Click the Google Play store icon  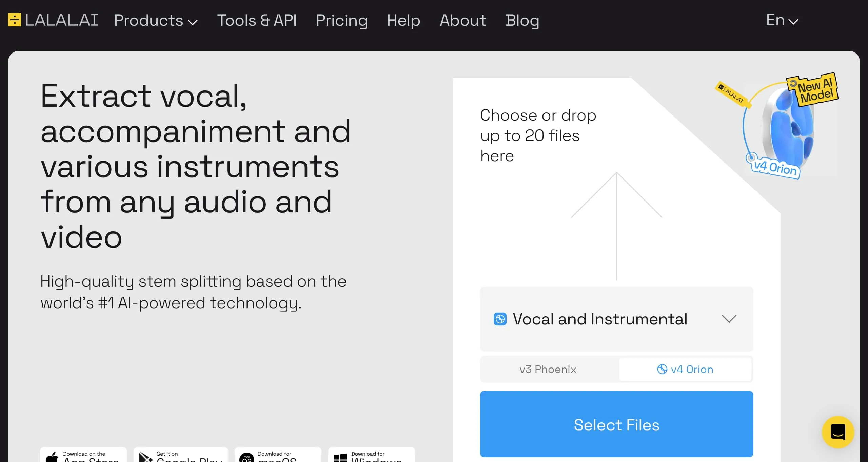click(145, 457)
